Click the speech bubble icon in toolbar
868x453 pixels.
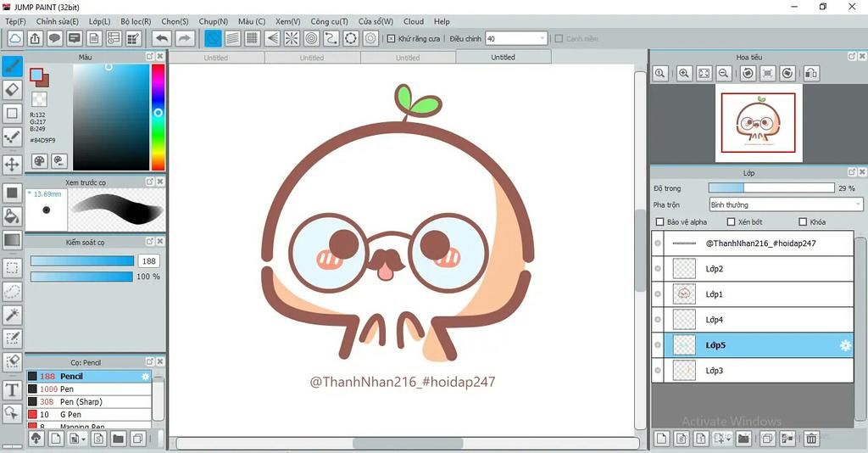coord(54,38)
